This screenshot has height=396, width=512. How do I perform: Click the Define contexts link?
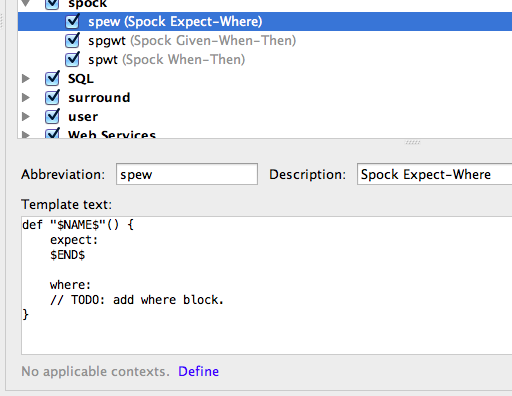click(199, 371)
